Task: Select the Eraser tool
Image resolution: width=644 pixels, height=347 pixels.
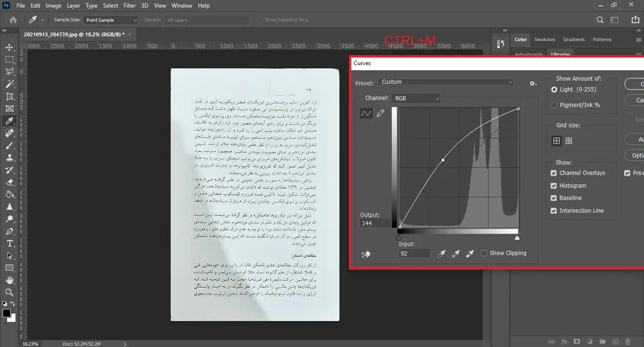Action: 10,182
